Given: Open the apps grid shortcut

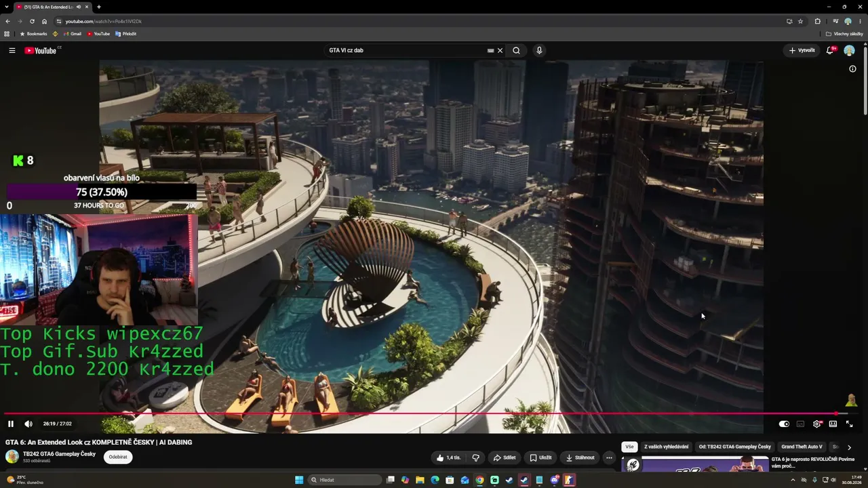Looking at the screenshot, I should coord(7,34).
